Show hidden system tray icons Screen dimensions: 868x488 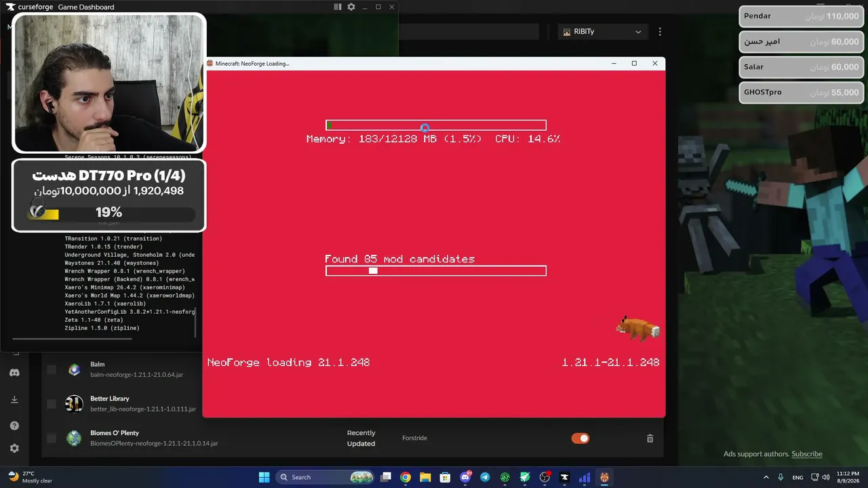pyautogui.click(x=766, y=477)
